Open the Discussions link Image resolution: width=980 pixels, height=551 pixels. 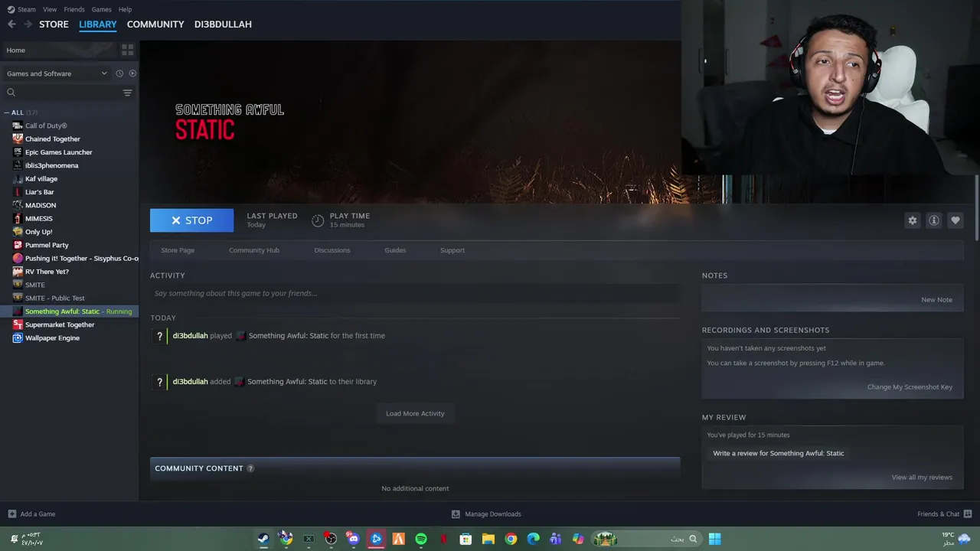(x=332, y=250)
